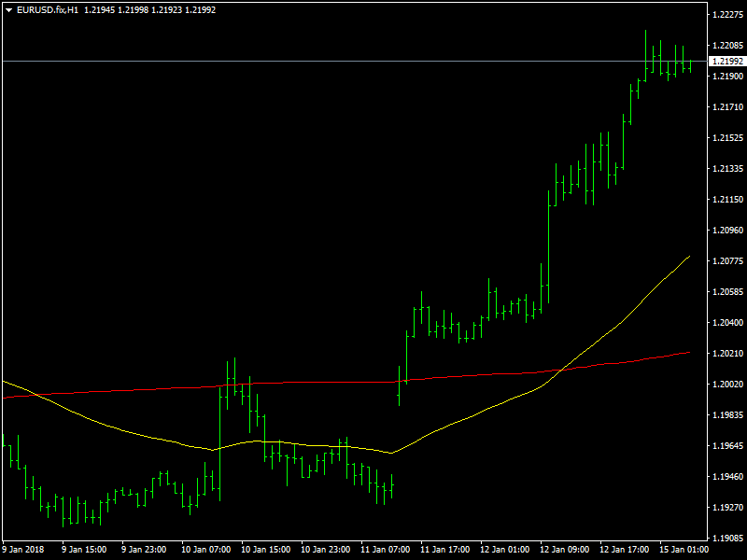Click the highlighted 1.21992 current price tag
Image resolution: width=747 pixels, height=560 pixels.
point(726,62)
